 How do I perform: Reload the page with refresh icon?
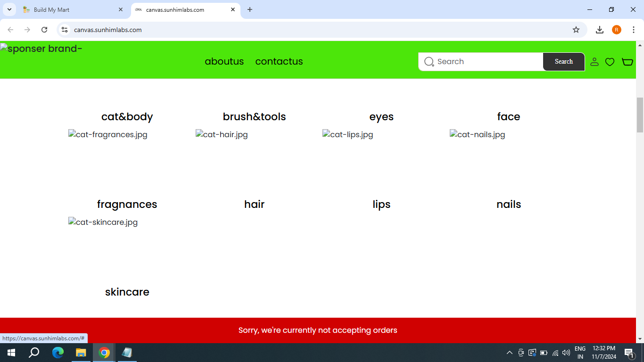tap(44, 30)
